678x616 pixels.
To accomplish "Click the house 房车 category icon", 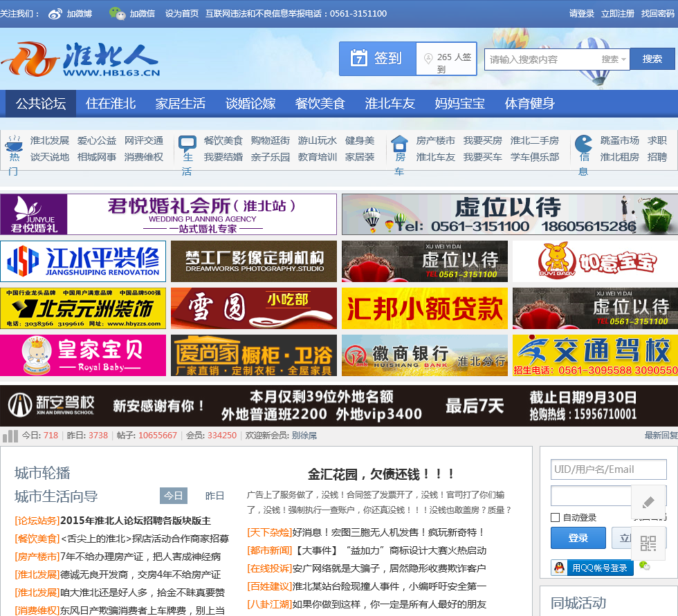I will (x=399, y=143).
